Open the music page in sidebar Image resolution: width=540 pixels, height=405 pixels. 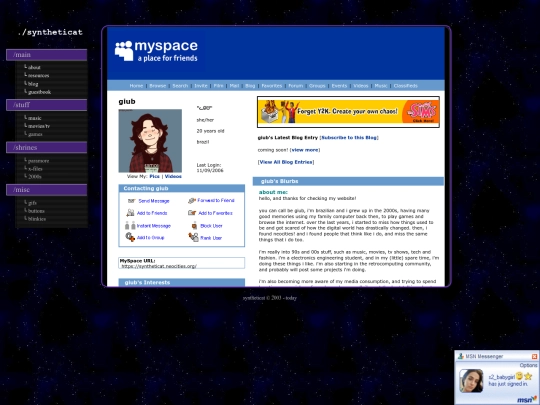(34, 118)
